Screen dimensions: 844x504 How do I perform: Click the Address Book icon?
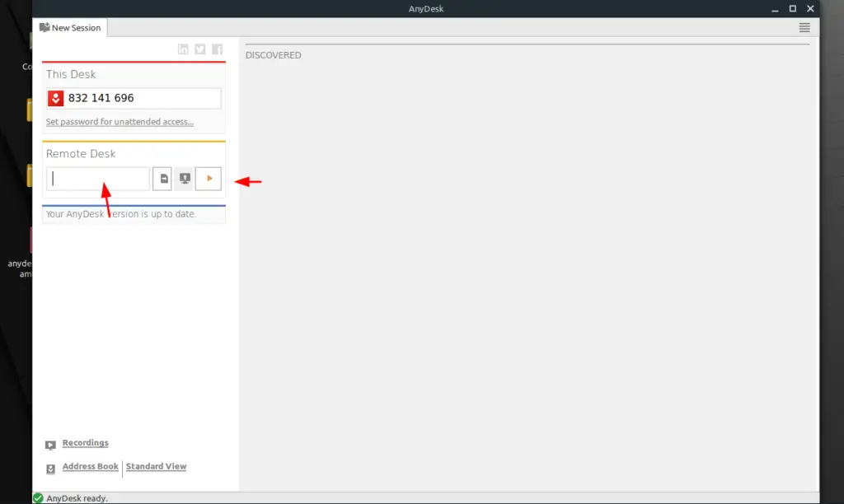click(50, 469)
